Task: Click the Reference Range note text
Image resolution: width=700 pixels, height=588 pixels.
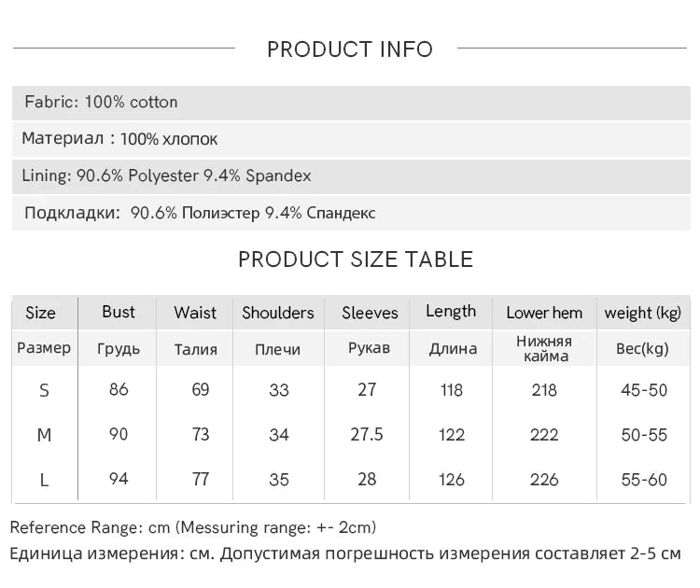Action: pyautogui.click(x=193, y=527)
